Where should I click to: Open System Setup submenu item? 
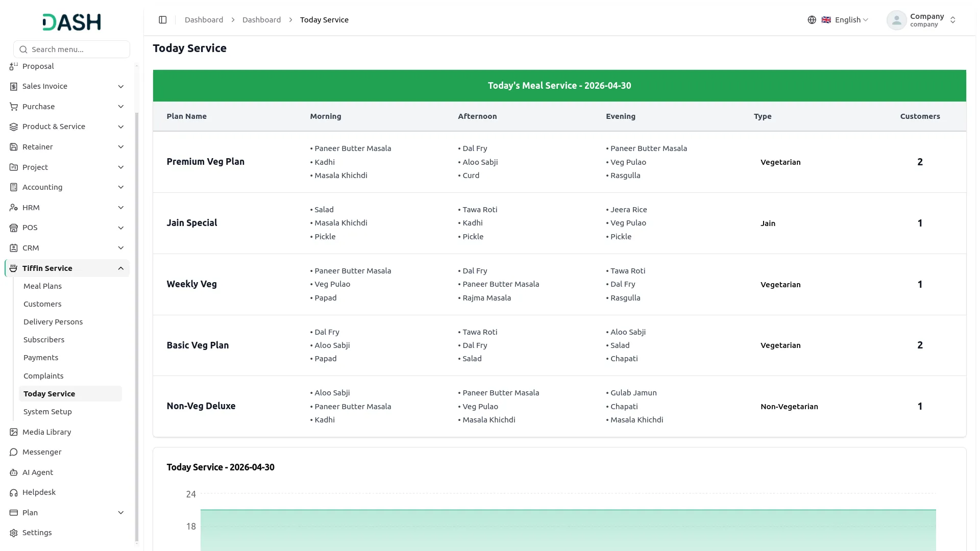click(x=70, y=412)
